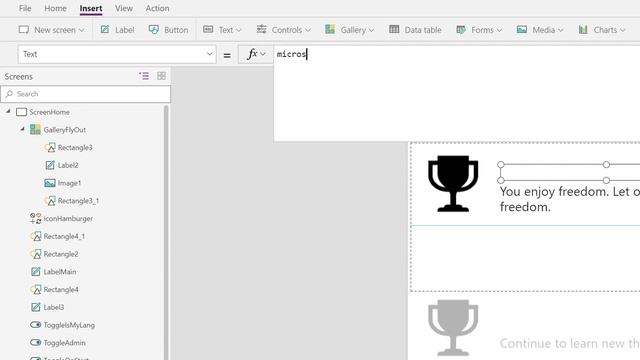The height and width of the screenshot is (360, 640).
Task: Click the tree panel vertical scrollbar
Action: tap(166, 233)
